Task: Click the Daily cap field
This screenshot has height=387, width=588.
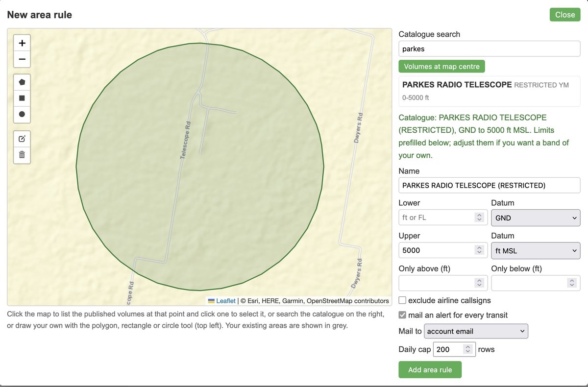Action: point(454,349)
